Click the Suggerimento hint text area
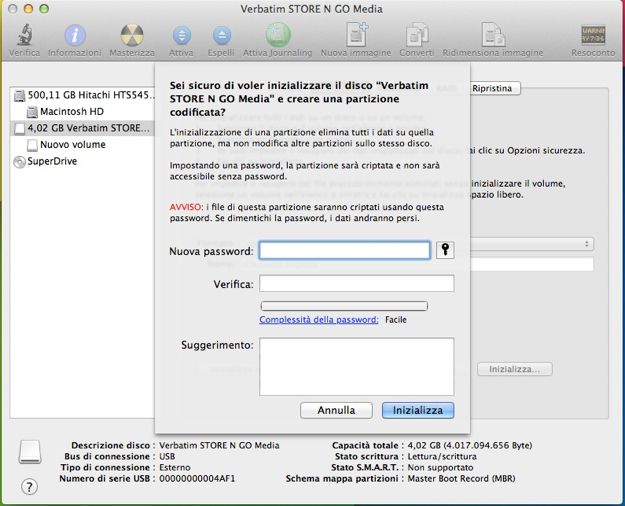The image size is (625, 506). (x=356, y=366)
